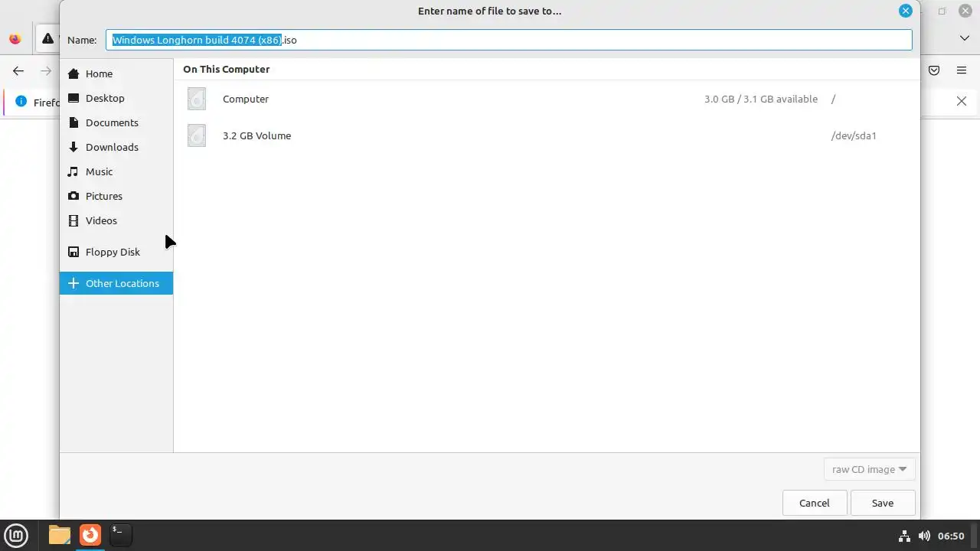This screenshot has height=551, width=980.
Task: Open the Computer location row
Action: (547, 99)
